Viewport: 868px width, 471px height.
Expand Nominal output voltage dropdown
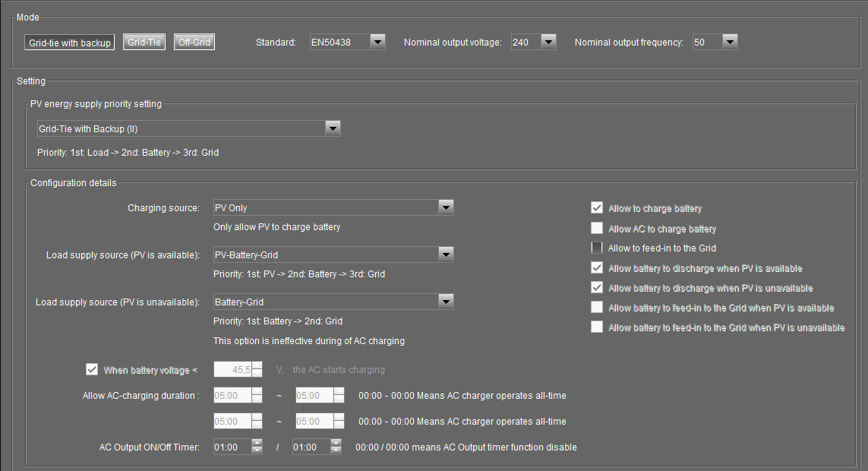pyautogui.click(x=548, y=43)
